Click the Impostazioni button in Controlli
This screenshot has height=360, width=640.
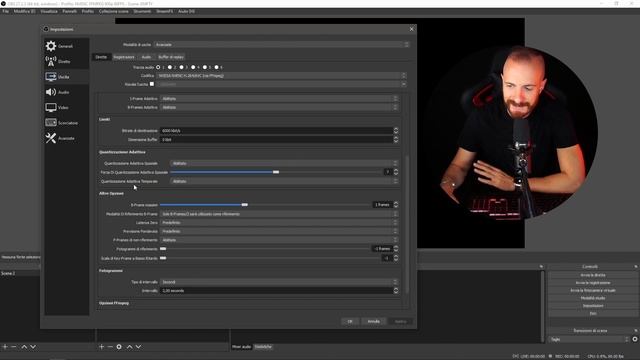[x=593, y=306]
